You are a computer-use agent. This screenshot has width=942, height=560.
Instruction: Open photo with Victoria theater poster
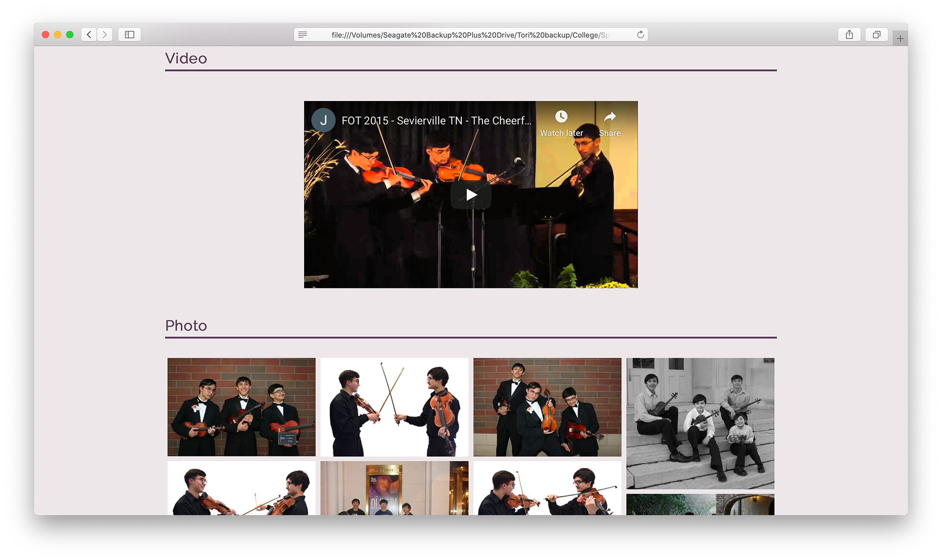coord(394,488)
